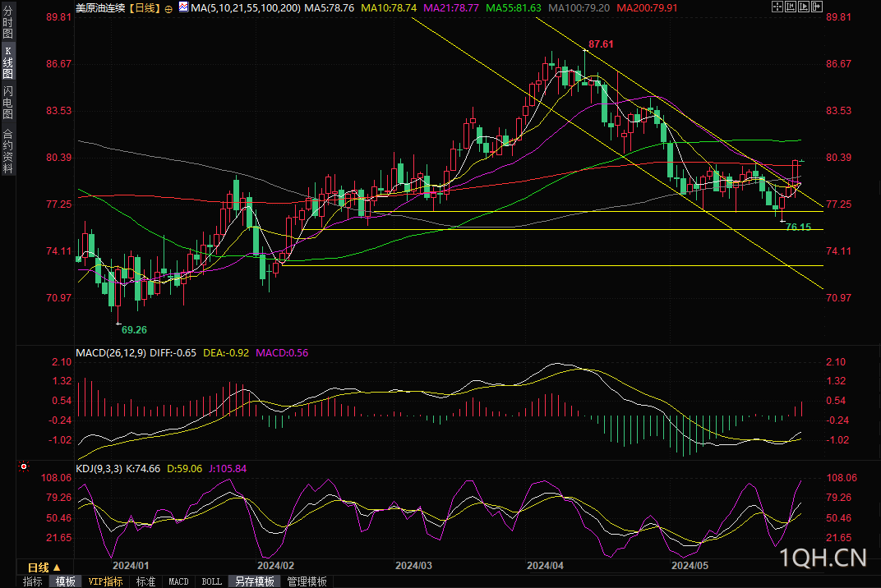Open the 分时图 intraday chart view

8,22
